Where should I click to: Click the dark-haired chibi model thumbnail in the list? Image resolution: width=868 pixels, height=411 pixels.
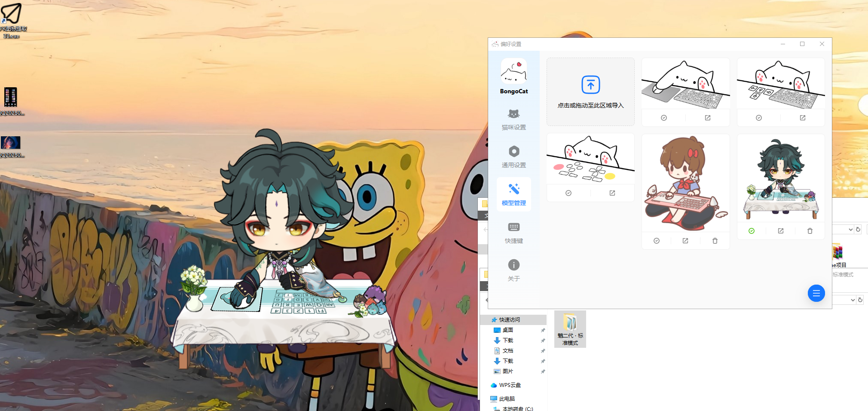[780, 178]
